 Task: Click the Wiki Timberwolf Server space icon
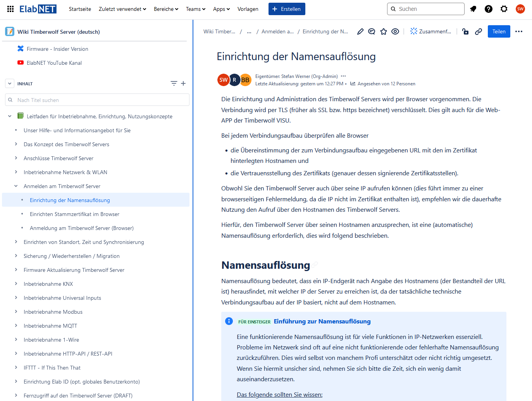click(10, 32)
